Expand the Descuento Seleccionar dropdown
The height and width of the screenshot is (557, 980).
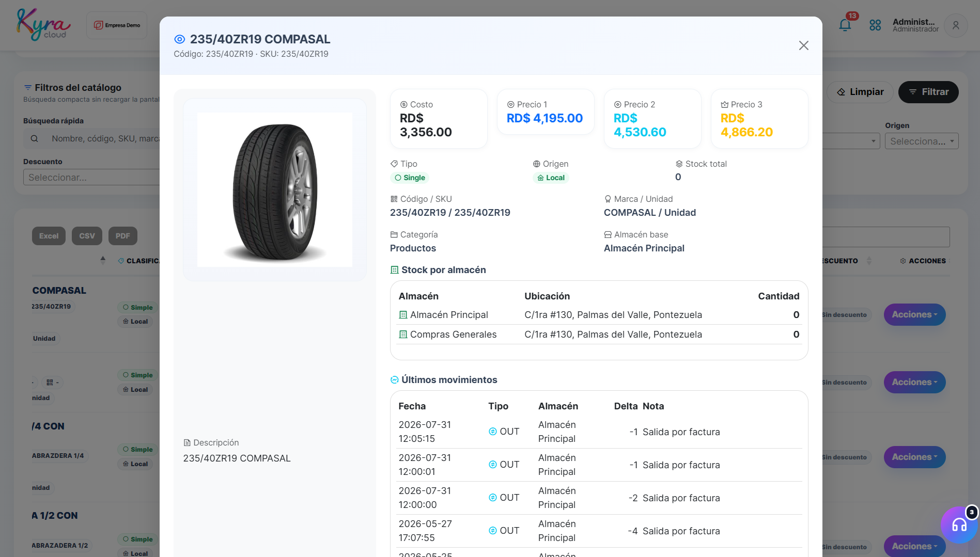click(x=91, y=177)
